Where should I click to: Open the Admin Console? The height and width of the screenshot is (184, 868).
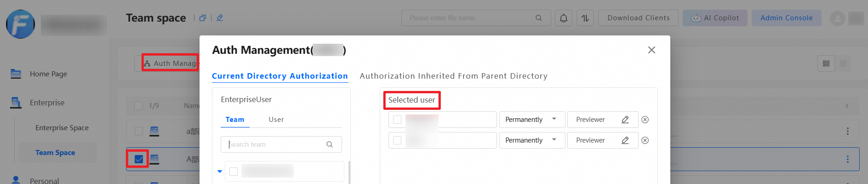coord(786,18)
